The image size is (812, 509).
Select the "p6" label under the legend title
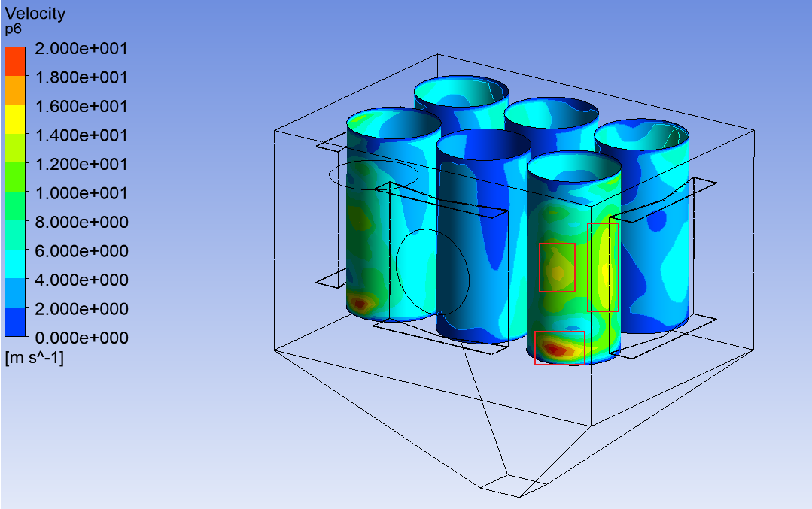(x=14, y=29)
